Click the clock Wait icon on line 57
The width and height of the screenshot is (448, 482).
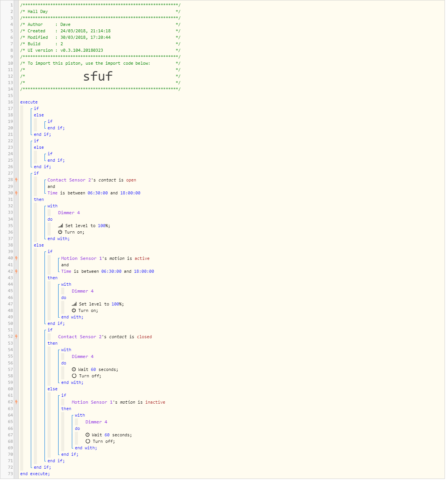[74, 369]
